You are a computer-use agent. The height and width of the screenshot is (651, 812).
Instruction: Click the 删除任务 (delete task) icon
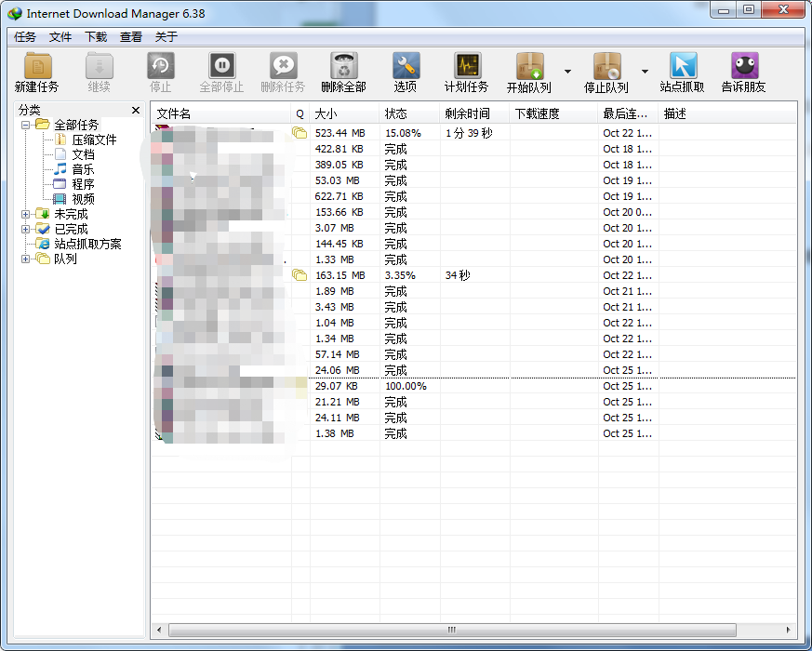tap(284, 66)
